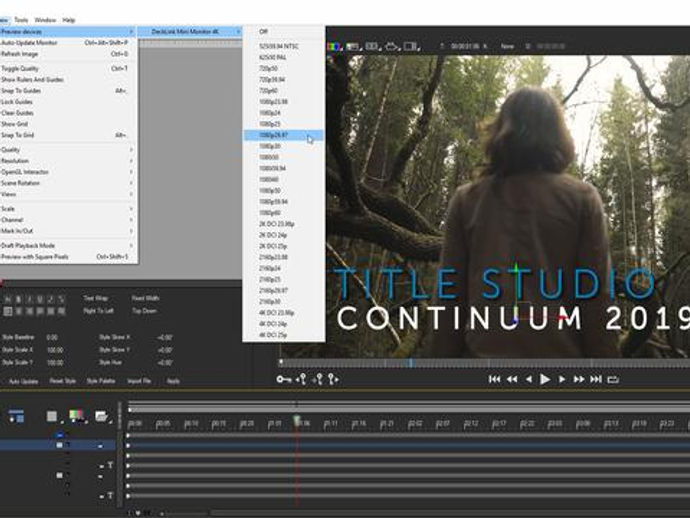690x518 pixels.
Task: Click the Apply button
Action: [x=173, y=381]
